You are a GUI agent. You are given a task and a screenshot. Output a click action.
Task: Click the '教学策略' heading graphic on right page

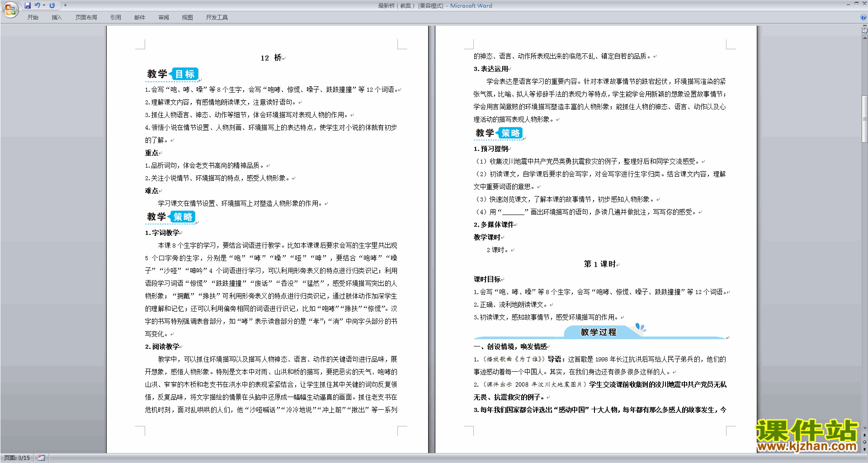(499, 133)
